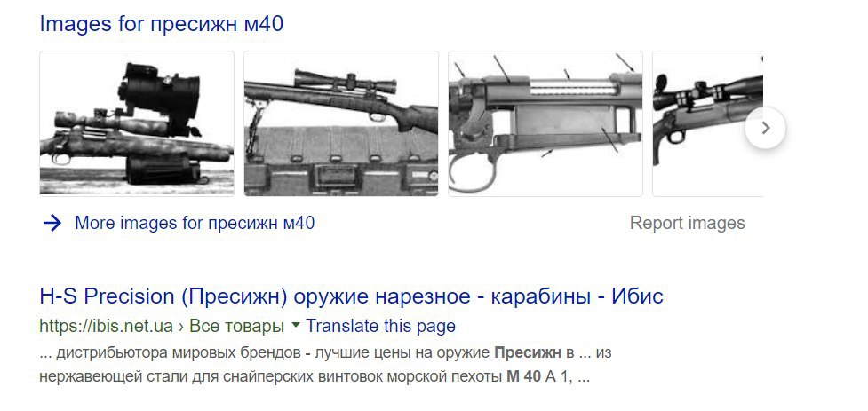Open the Images for пресижн м40 heading
868x411 pixels.
pos(161,24)
